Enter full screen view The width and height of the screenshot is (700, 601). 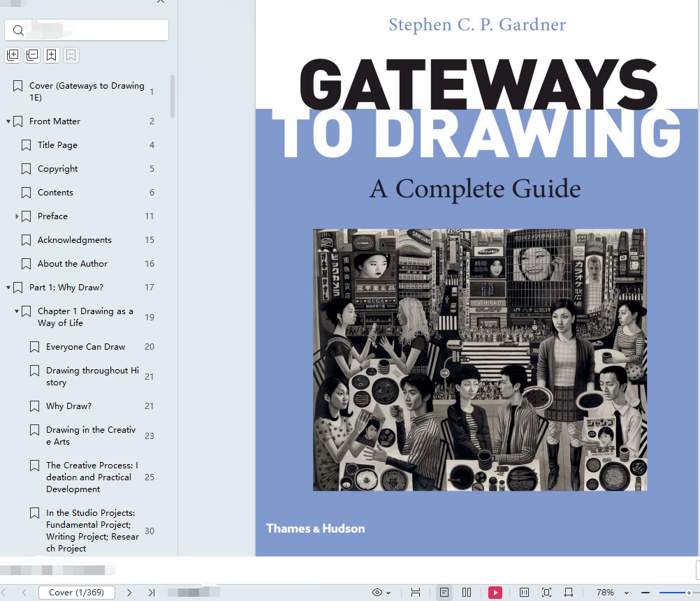tap(546, 593)
